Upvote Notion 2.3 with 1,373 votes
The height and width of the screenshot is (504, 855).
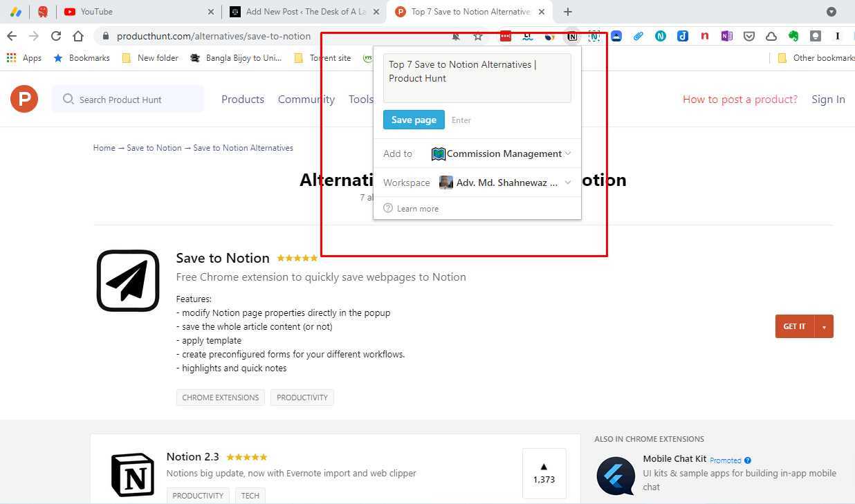[544, 474]
